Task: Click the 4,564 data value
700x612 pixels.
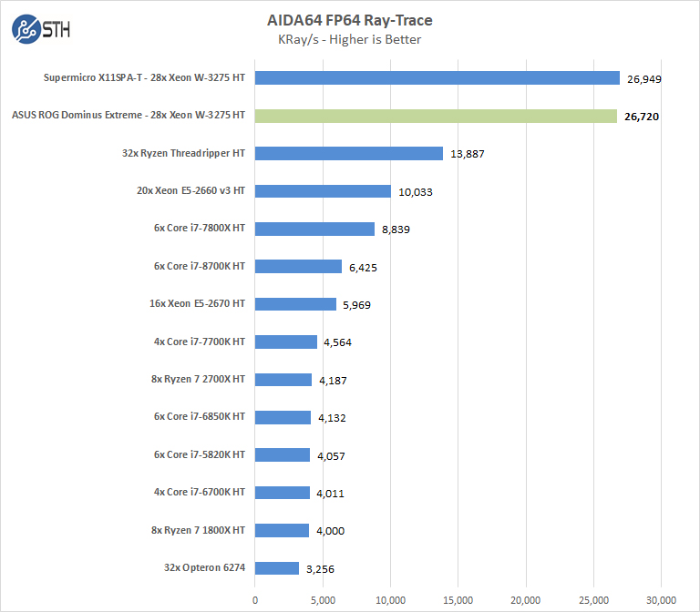Action: click(x=337, y=343)
